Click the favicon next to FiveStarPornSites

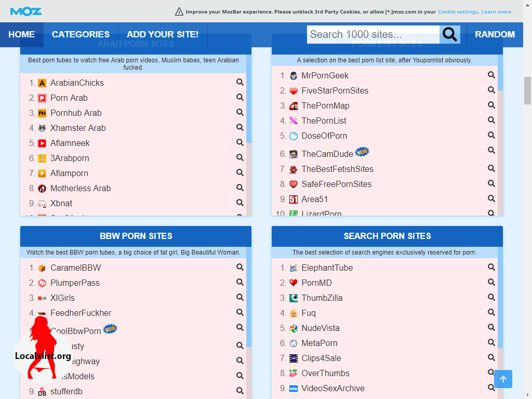click(294, 91)
